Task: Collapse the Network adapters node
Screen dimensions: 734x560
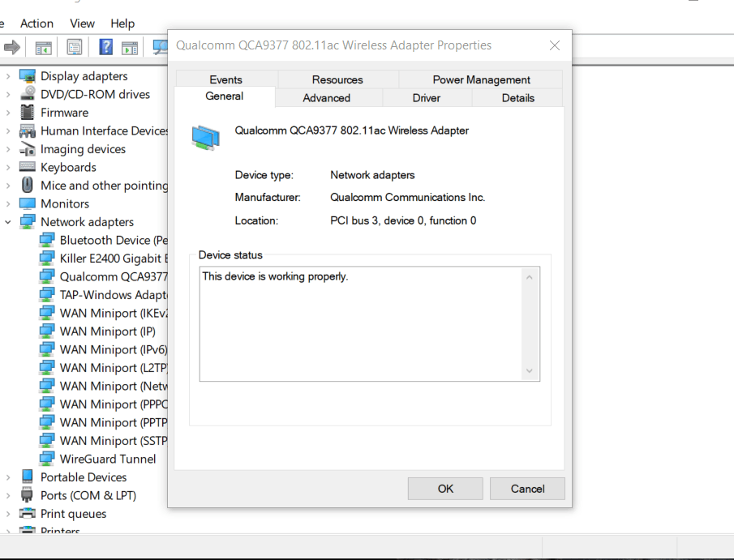Action: point(8,222)
